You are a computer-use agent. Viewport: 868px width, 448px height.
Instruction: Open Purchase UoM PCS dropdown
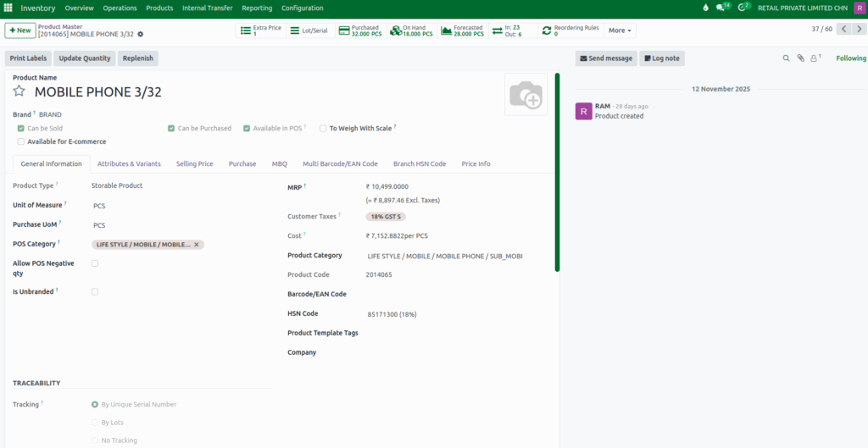[x=181, y=225]
